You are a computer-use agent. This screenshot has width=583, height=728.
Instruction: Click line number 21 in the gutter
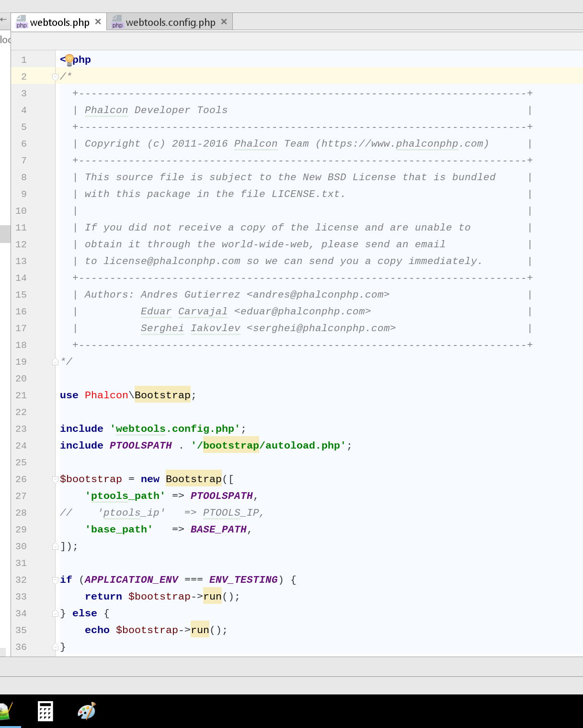pos(21,395)
